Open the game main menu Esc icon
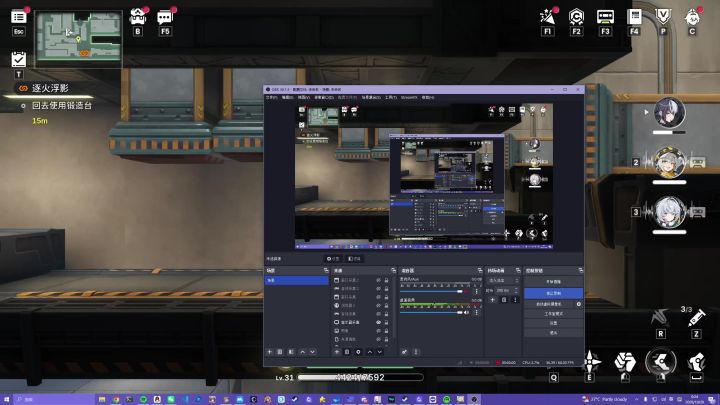720x405 pixels. coord(18,17)
